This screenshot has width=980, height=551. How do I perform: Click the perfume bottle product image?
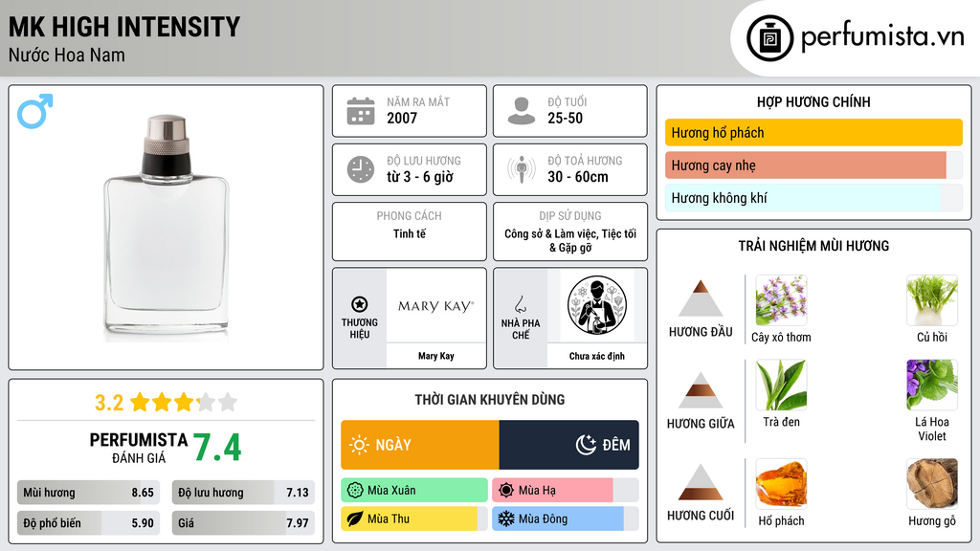pos(167,228)
